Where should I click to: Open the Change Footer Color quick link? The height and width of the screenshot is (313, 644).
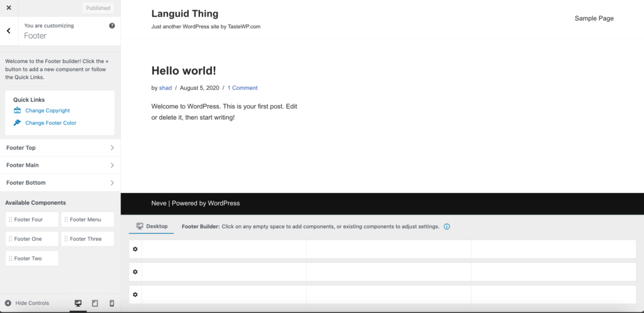click(x=51, y=123)
